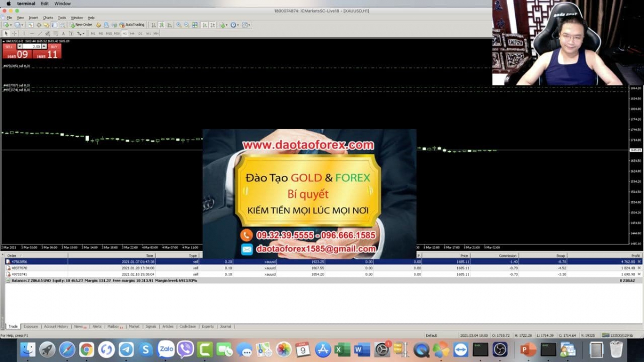Switch chart to bar chart style
The width and height of the screenshot is (644, 362).
click(x=153, y=25)
